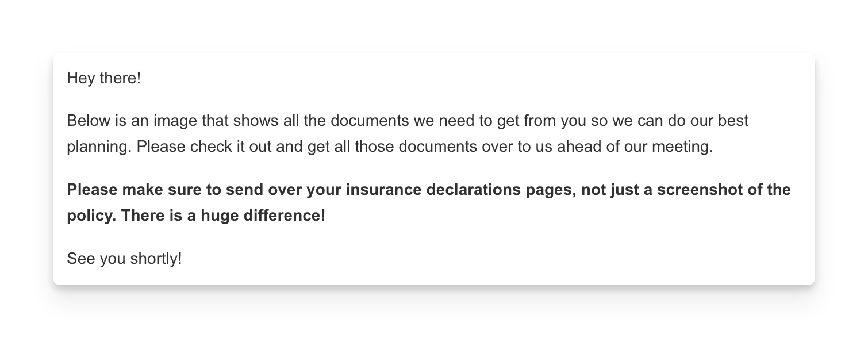Image resolution: width=868 pixels, height=338 pixels.
Task: Click the "See you shortly!" closing line
Action: [124, 259]
